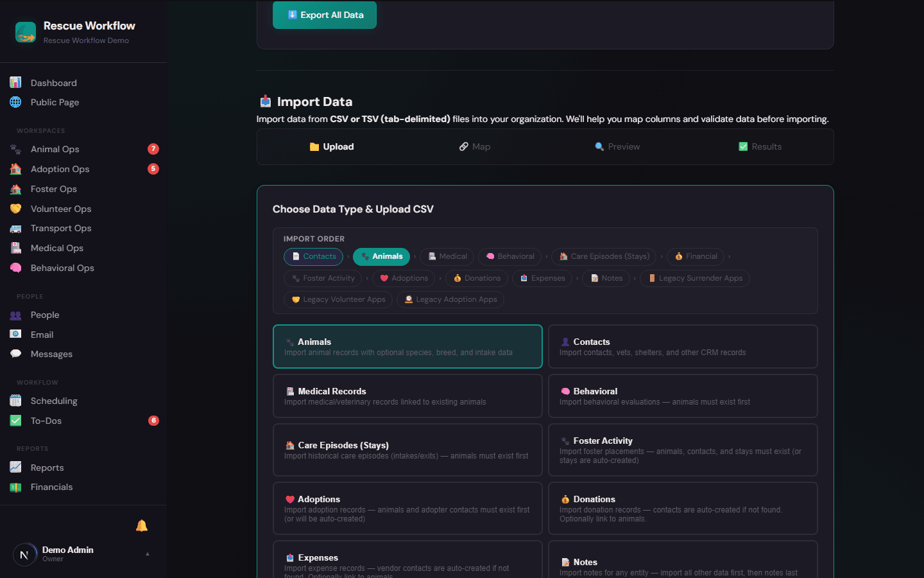
Task: Click the Adoption Ops badge showing 5
Action: click(x=153, y=169)
